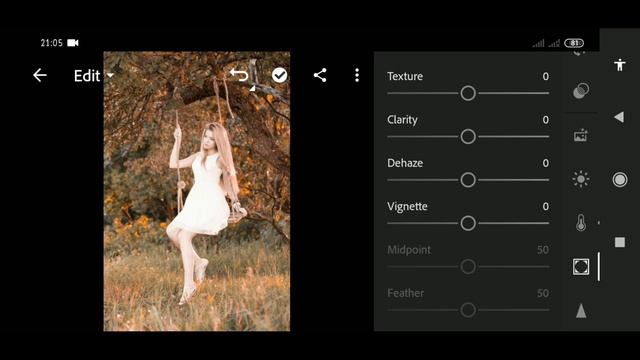Open the Color mix overlapping circles tool
The width and height of the screenshot is (640, 360).
(581, 91)
